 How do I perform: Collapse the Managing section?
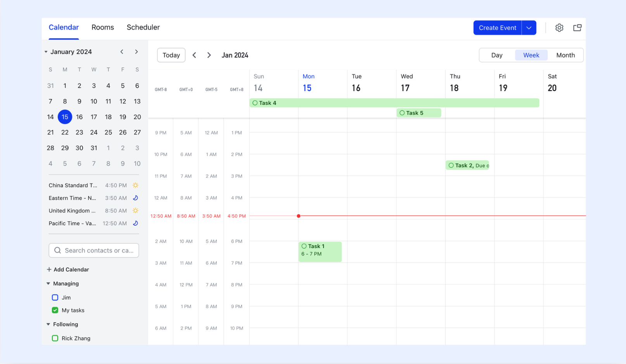coord(48,284)
